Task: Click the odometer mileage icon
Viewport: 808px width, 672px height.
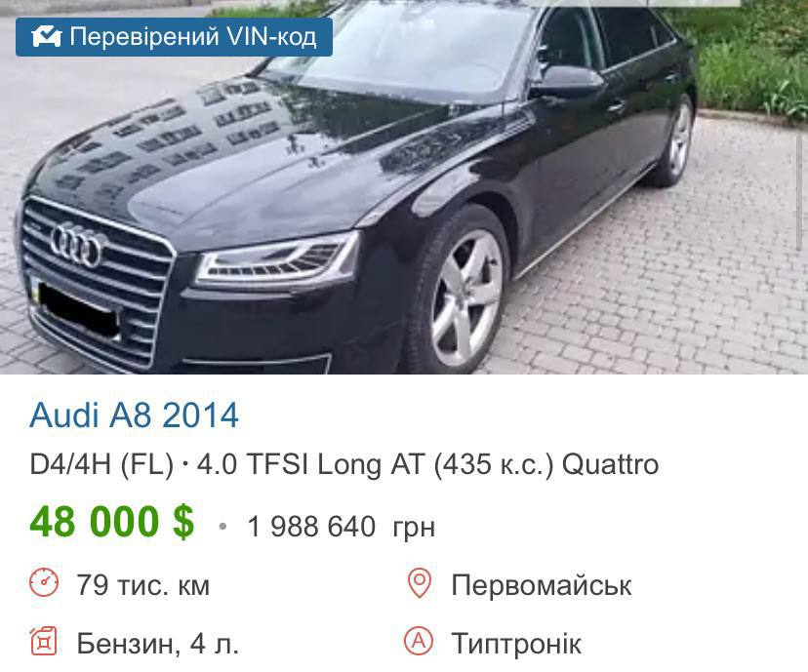Action: pyautogui.click(x=44, y=583)
